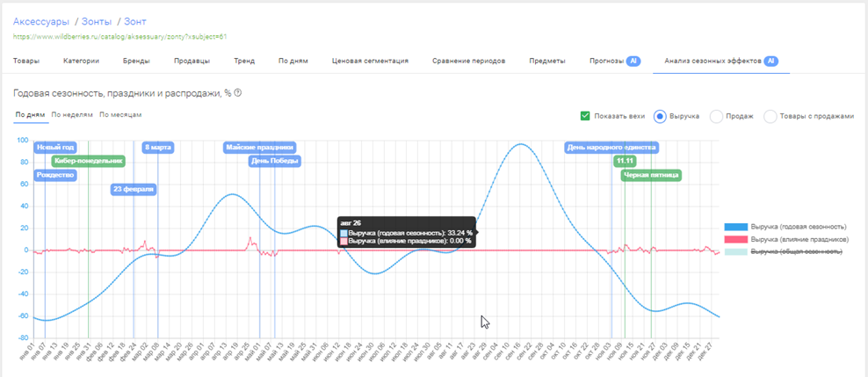Select the chart's По дням sub-tab

point(29,115)
